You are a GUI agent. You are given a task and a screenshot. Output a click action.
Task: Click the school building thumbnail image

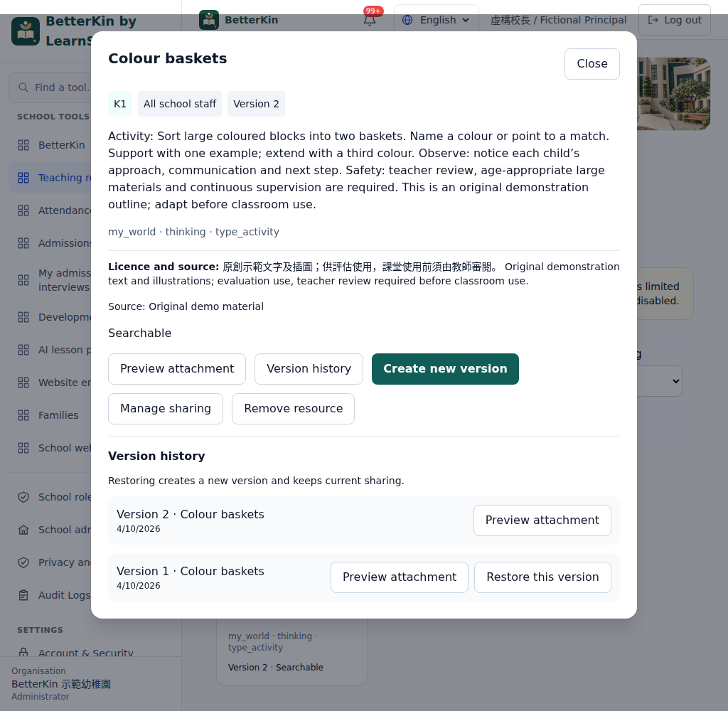coord(673,94)
